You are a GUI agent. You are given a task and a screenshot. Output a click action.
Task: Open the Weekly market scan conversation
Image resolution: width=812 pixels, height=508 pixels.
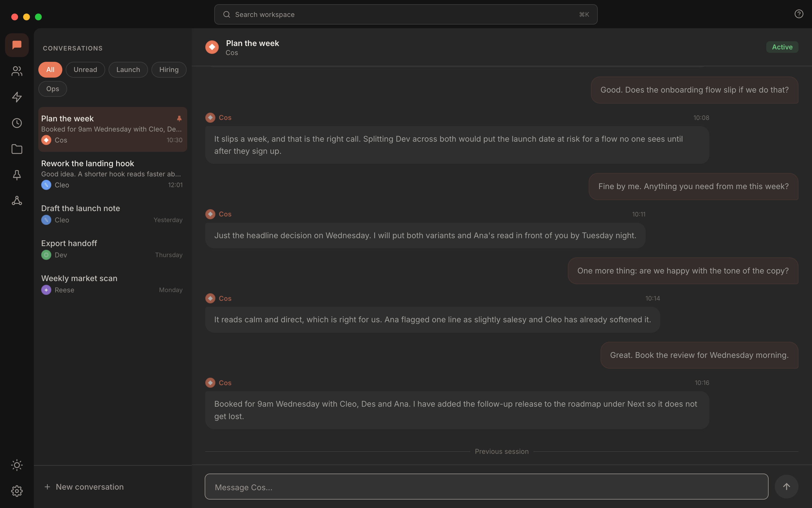point(113,284)
